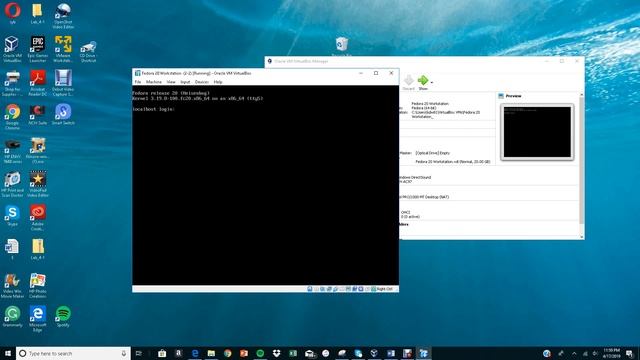The width and height of the screenshot is (640, 360).
Task: Open Acrobat Reader DC desktop shortcut
Action: tap(38, 83)
